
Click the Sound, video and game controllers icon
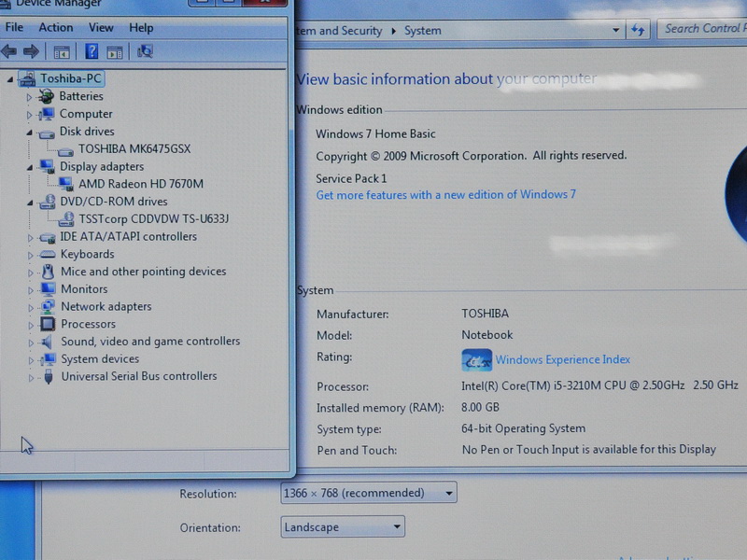[x=48, y=342]
